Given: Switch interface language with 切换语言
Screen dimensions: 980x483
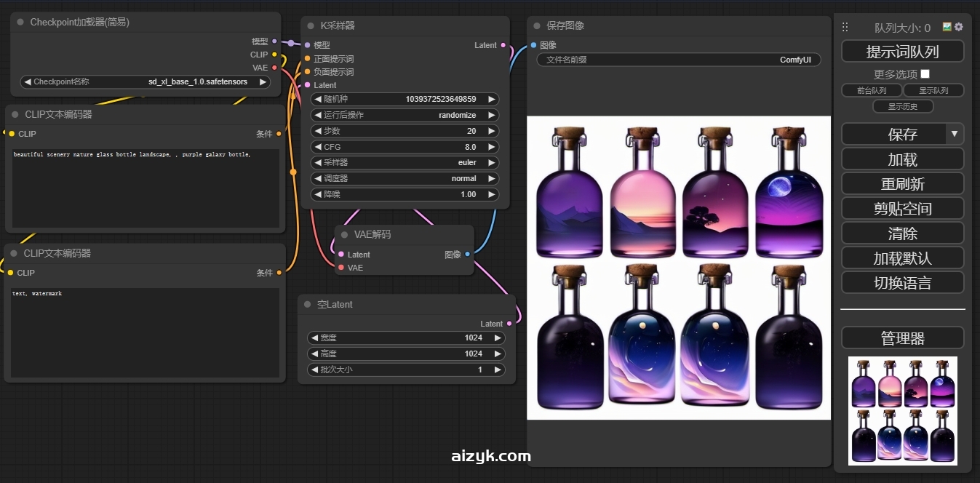Looking at the screenshot, I should [x=902, y=282].
